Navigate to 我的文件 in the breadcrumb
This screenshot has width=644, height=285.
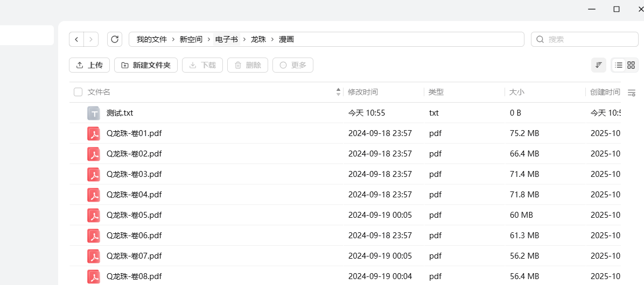[x=151, y=39]
